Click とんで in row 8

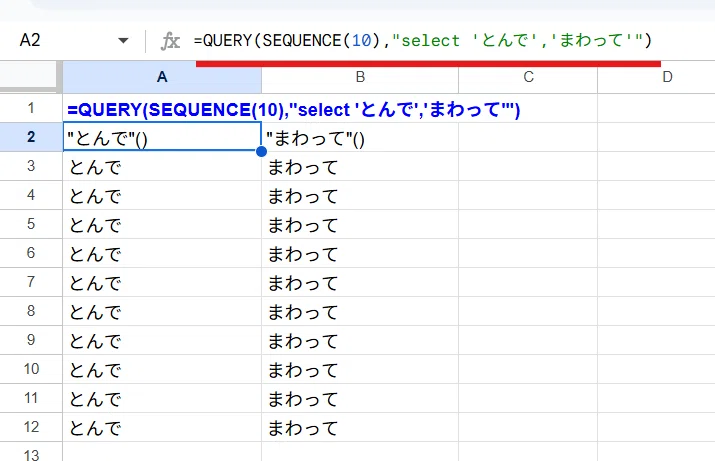95,312
